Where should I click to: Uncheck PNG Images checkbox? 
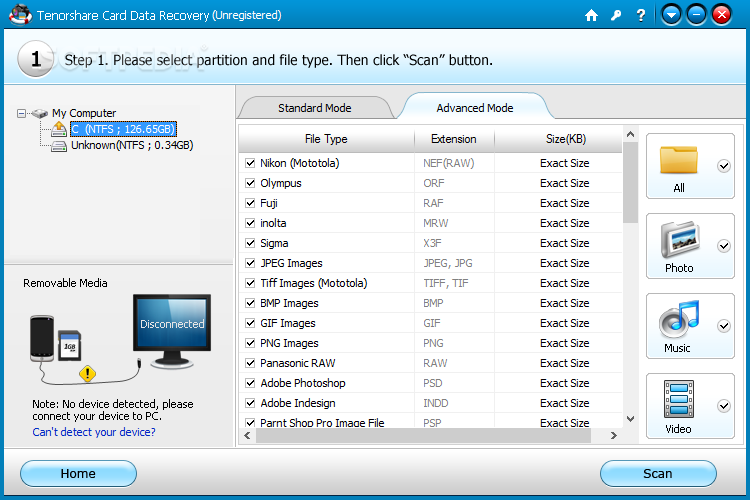250,343
